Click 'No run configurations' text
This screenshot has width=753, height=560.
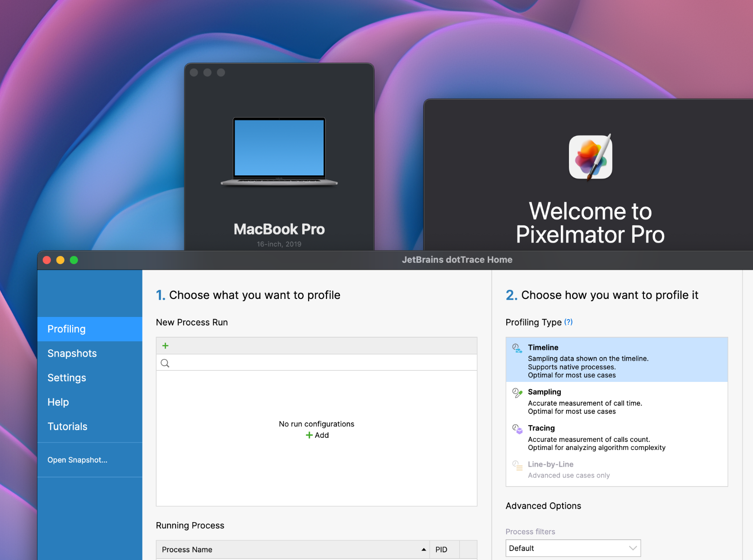pos(316,424)
